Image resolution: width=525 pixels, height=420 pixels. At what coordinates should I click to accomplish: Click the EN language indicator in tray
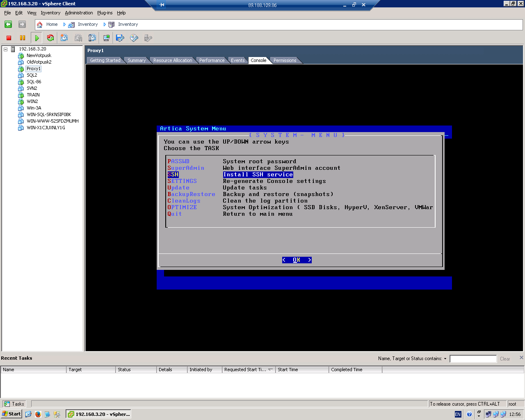pyautogui.click(x=458, y=414)
